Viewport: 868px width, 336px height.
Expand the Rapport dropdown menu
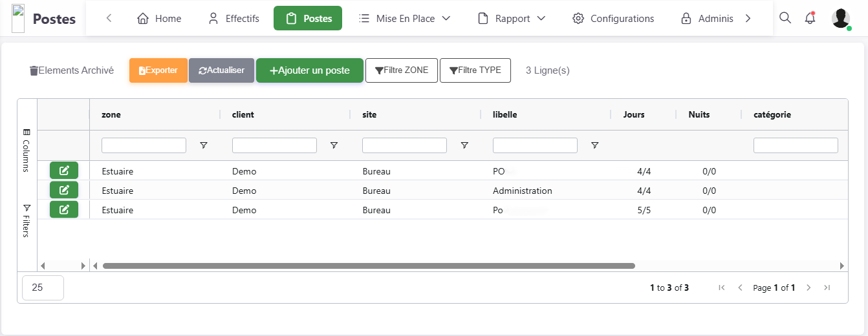[x=512, y=18]
